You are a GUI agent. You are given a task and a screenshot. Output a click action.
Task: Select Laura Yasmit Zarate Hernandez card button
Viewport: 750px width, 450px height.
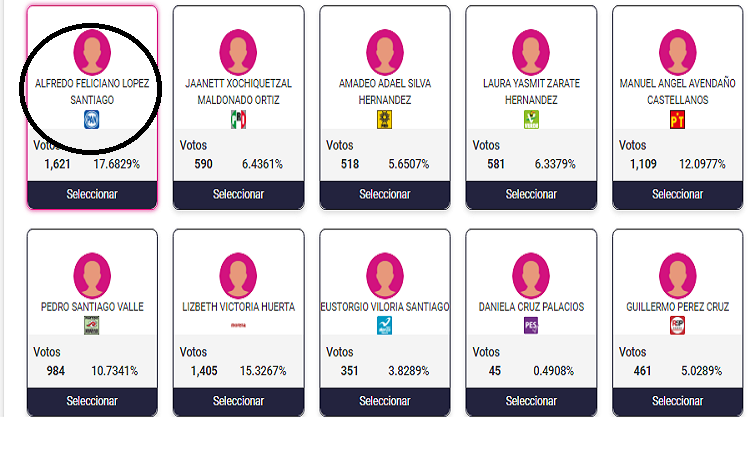531,194
